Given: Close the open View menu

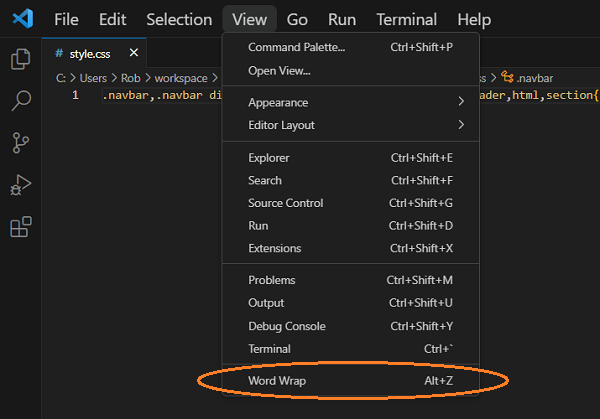Looking at the screenshot, I should 249,19.
